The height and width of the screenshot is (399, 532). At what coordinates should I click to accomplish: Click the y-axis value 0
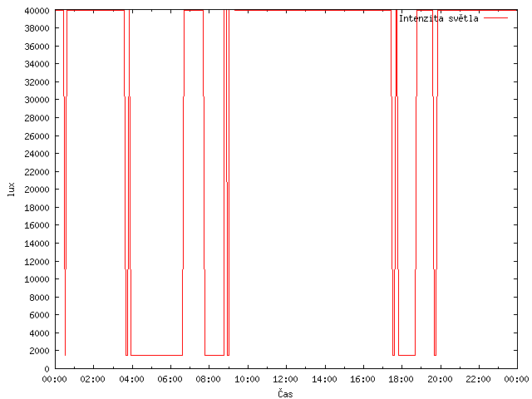click(47, 369)
